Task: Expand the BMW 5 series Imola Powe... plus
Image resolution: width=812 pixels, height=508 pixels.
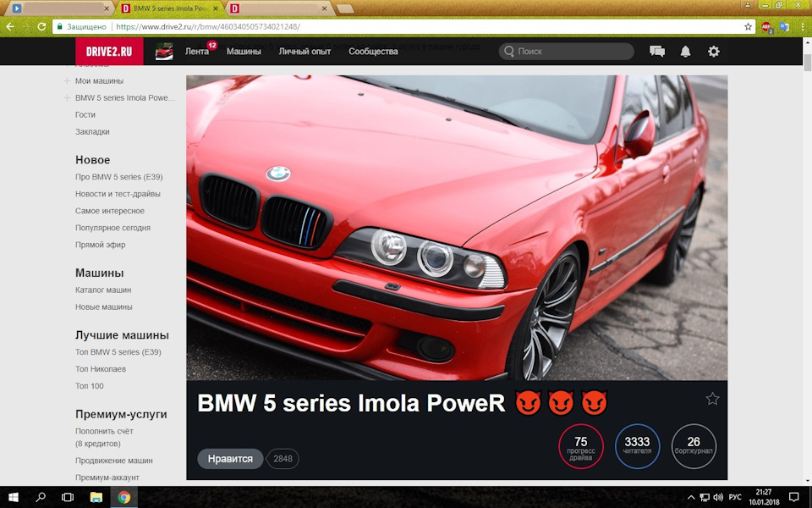Action: coord(67,98)
